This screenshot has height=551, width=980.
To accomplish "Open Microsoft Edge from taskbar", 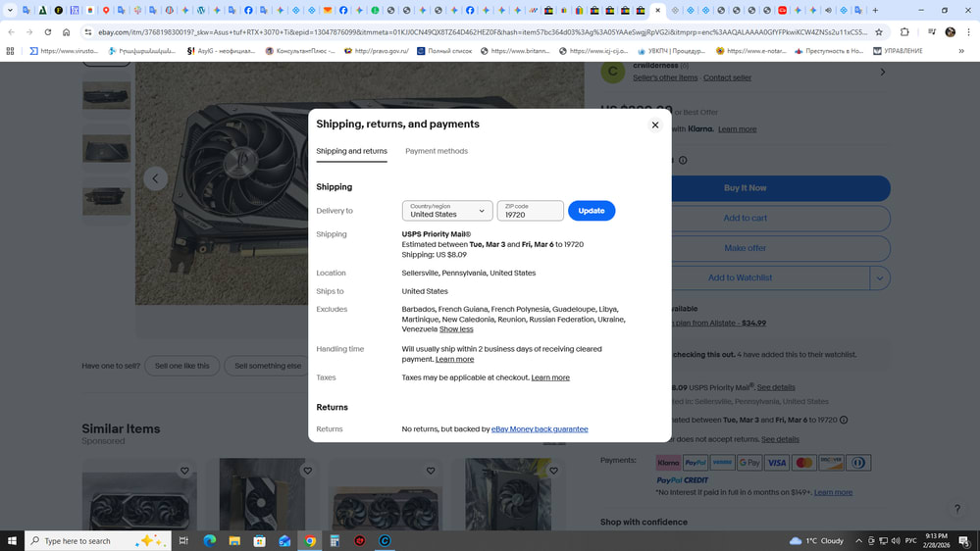I will 209,540.
